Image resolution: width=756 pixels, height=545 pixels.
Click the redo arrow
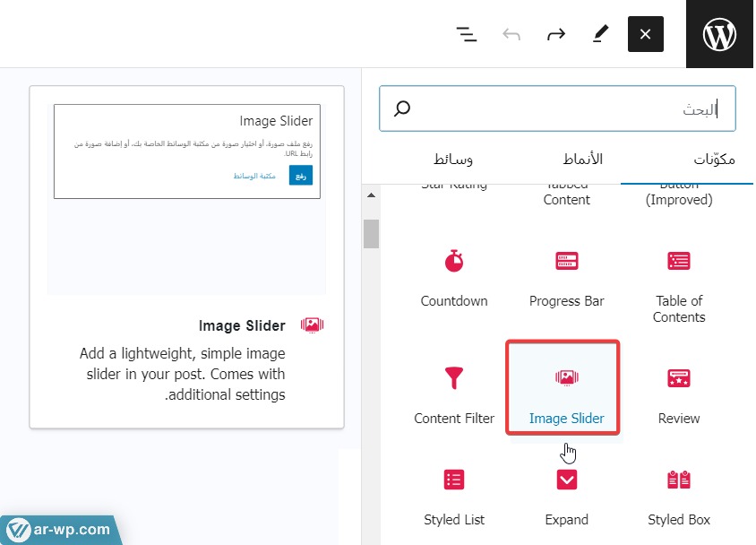556,35
